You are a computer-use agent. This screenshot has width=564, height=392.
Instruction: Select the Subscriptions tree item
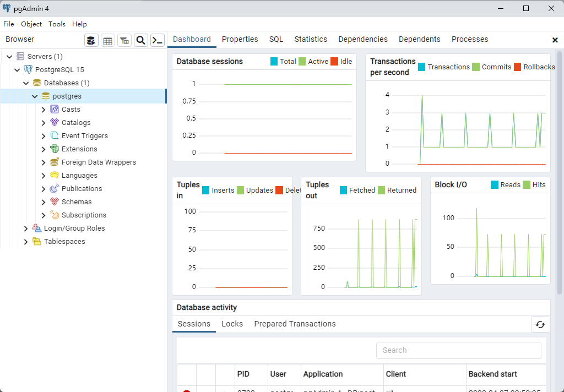click(84, 215)
